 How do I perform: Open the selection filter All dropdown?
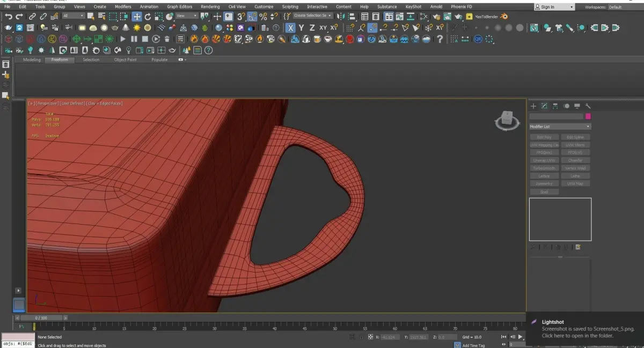click(x=74, y=16)
